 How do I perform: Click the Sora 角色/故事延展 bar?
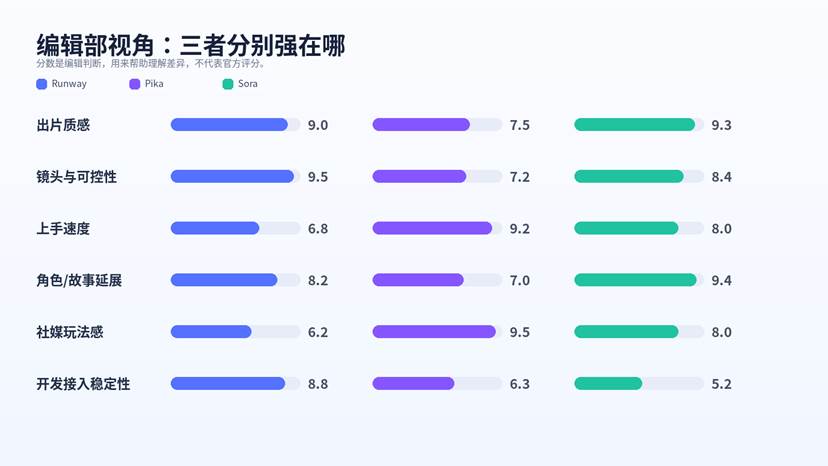click(635, 280)
